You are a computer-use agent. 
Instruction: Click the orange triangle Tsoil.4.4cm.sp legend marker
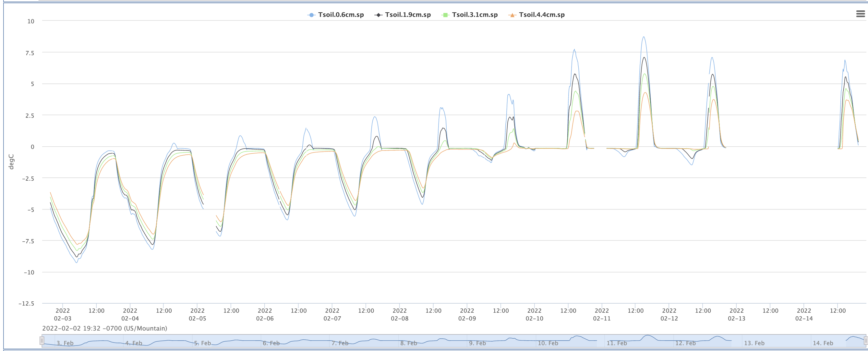coord(512,15)
